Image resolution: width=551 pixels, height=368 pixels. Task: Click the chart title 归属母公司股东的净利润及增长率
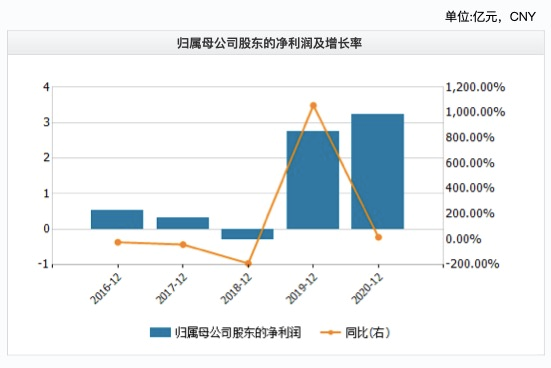pyautogui.click(x=270, y=43)
